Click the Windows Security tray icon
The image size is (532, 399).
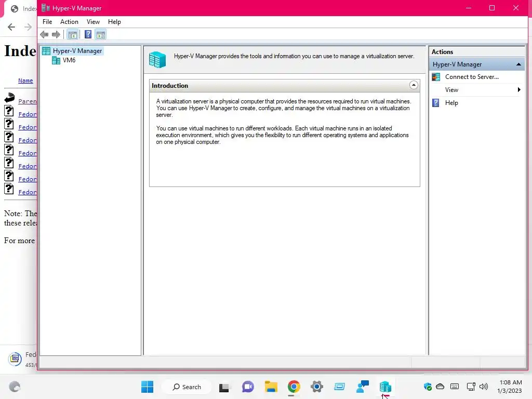[428, 387]
